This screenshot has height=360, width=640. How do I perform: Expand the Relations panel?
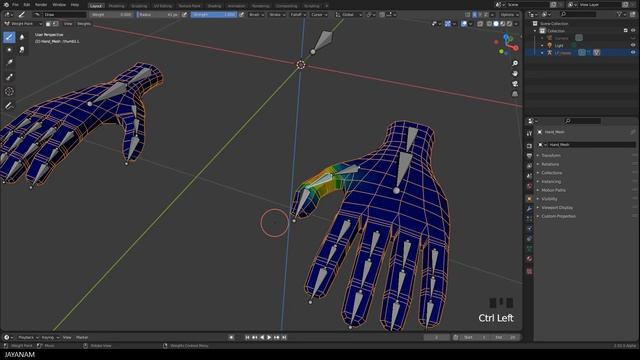click(x=550, y=164)
